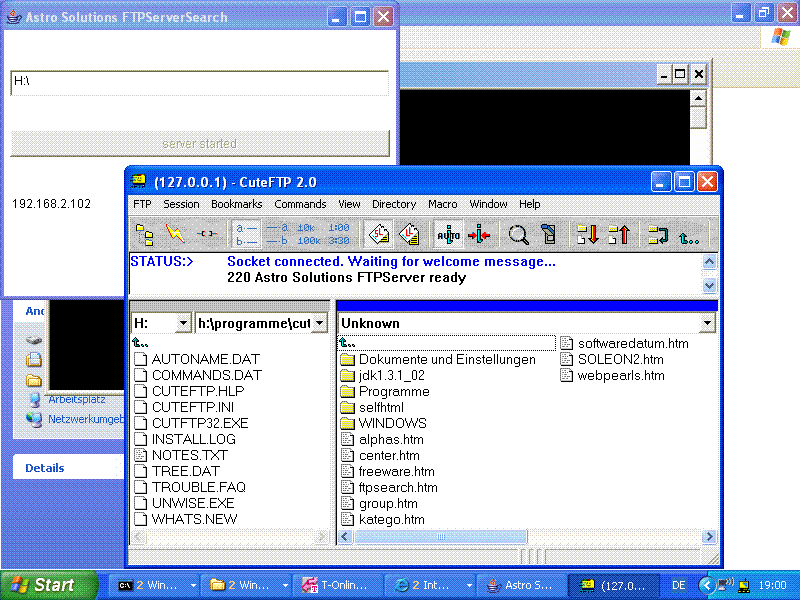Click the server started button

(x=200, y=143)
